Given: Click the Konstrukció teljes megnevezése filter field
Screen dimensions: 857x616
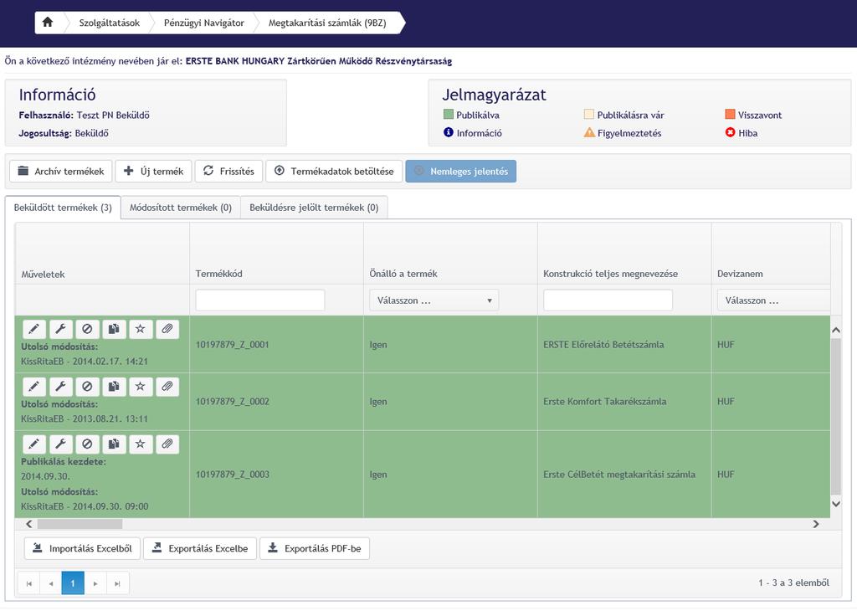Looking at the screenshot, I should 608,300.
